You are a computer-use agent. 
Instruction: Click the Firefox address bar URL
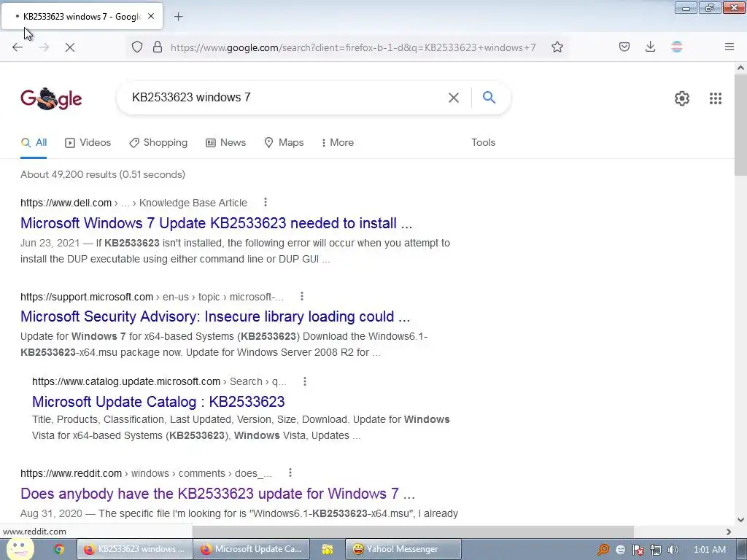(353, 47)
